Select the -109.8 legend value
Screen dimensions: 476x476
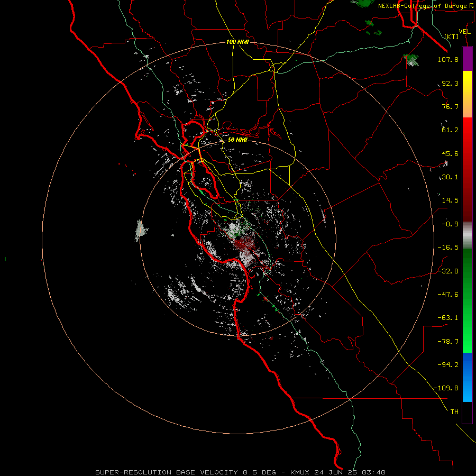[x=446, y=388]
